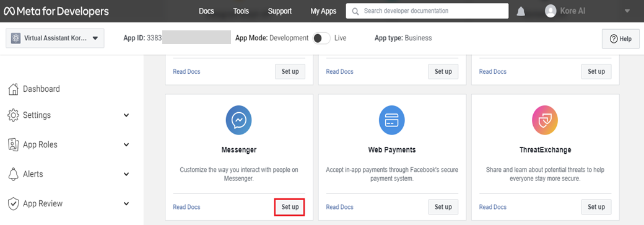Click the ThreatExchange card title

point(545,150)
